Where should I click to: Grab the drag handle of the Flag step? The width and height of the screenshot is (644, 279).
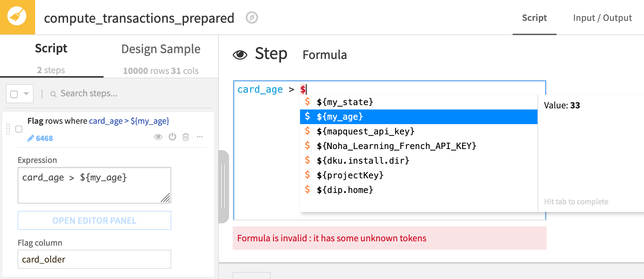click(x=8, y=130)
